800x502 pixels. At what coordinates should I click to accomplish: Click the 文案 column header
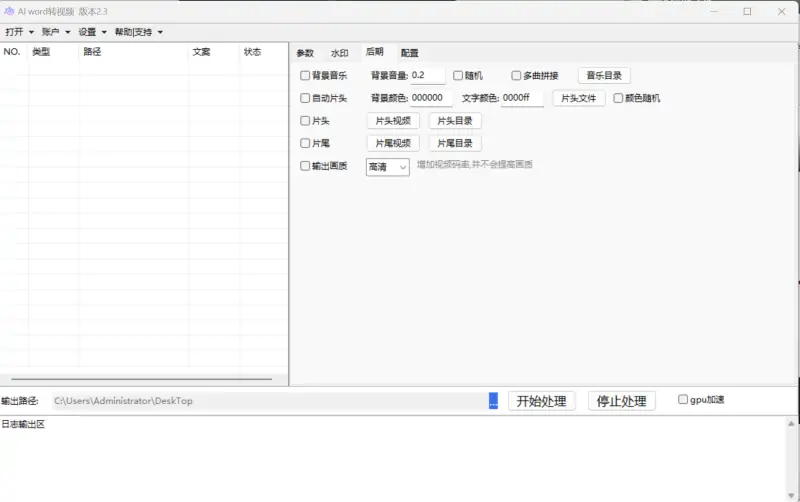[214, 52]
